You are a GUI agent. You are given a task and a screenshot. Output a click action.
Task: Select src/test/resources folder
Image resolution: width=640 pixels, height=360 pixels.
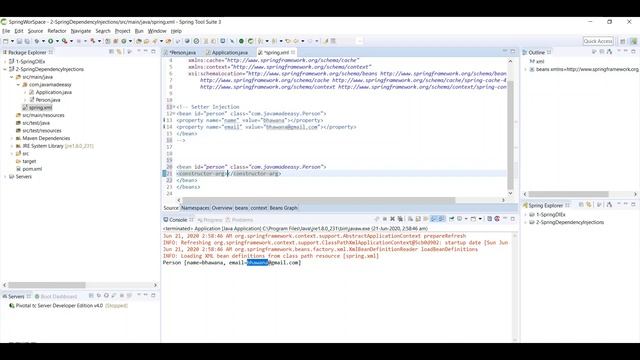[x=42, y=131]
